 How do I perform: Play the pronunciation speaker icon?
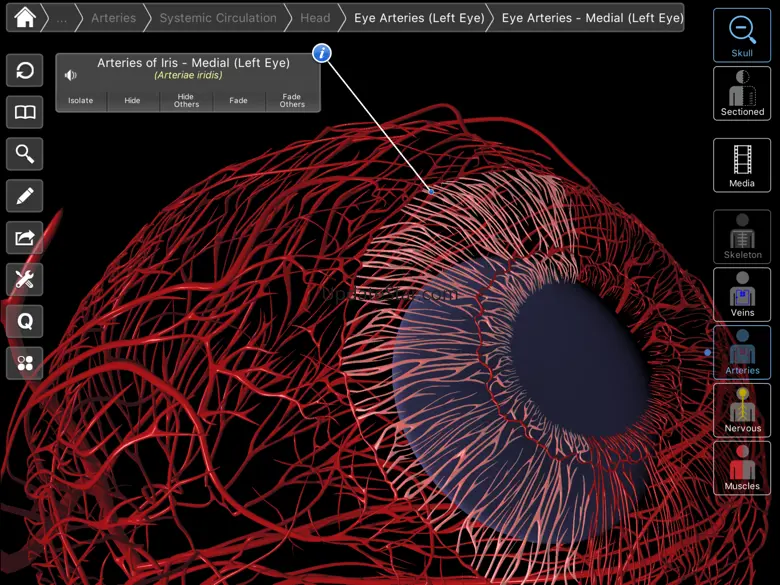(71, 75)
